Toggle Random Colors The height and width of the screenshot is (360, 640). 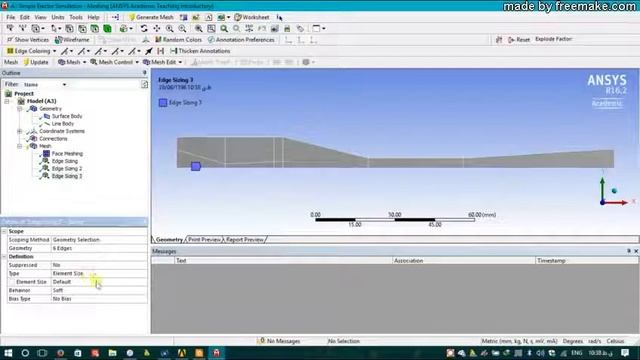tap(178, 40)
